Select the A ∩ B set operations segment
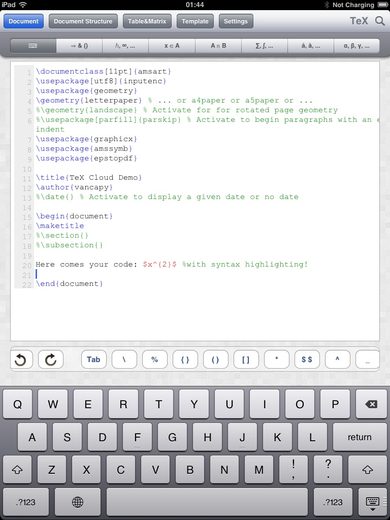The height and width of the screenshot is (520, 390). point(218,46)
